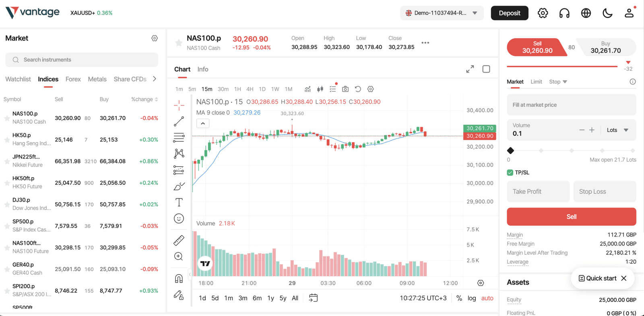Change the candlestick chart type

point(320,89)
